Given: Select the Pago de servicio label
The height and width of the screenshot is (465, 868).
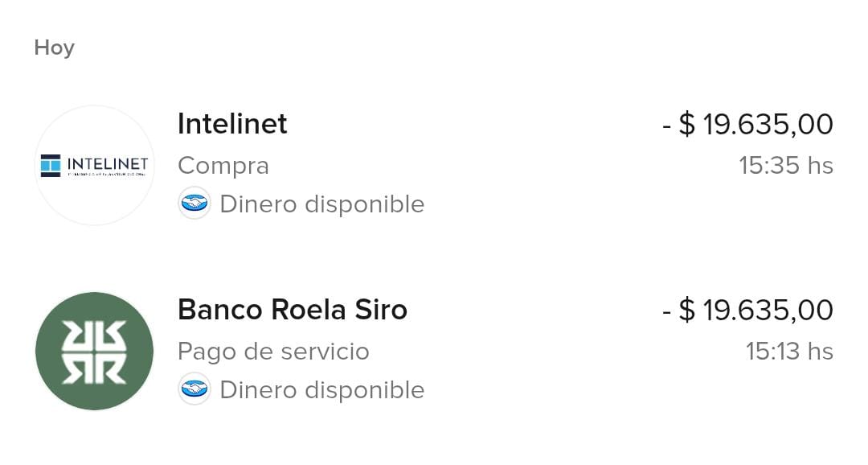Looking at the screenshot, I should pyautogui.click(x=273, y=352).
